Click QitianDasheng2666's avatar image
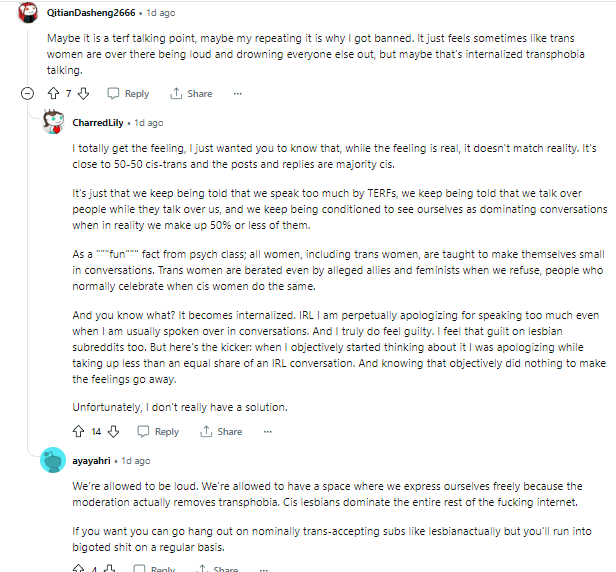Viewport: 616px width, 572px height. pos(28,12)
